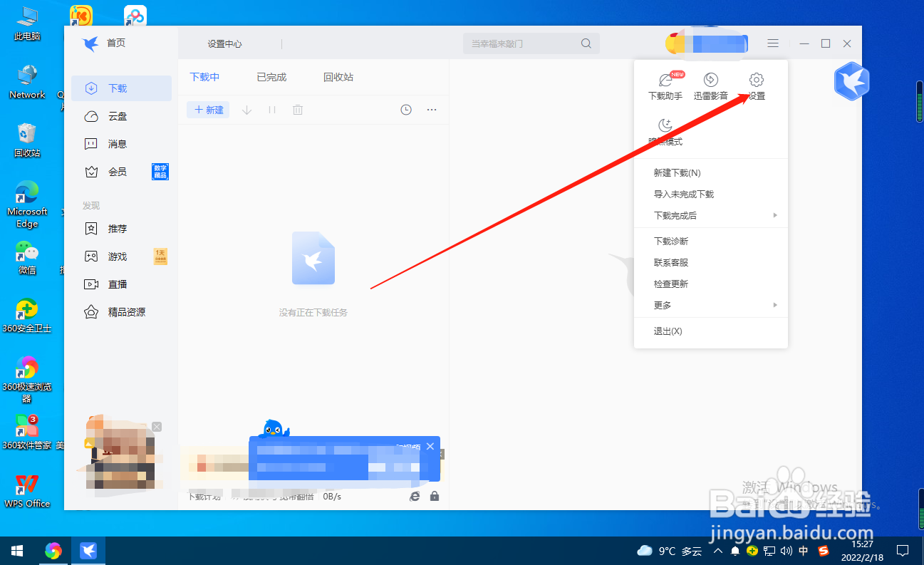This screenshot has width=924, height=565.
Task: Switch to the 已完成 tab
Action: click(271, 77)
